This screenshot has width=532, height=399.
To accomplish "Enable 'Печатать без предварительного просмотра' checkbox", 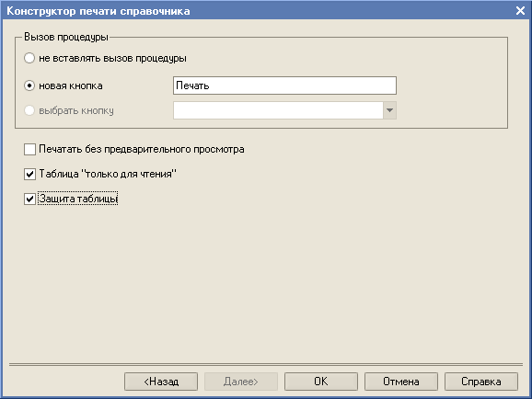I will tap(29, 149).
